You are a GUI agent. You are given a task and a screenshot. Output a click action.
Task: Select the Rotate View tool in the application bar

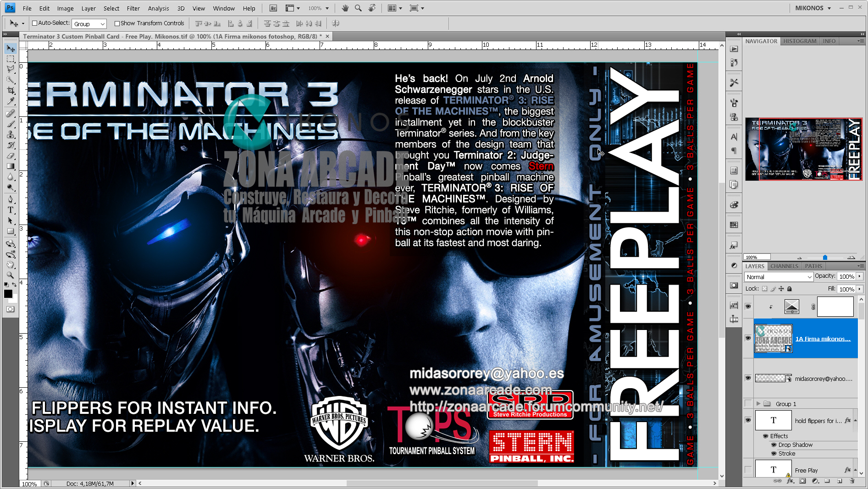coord(372,8)
